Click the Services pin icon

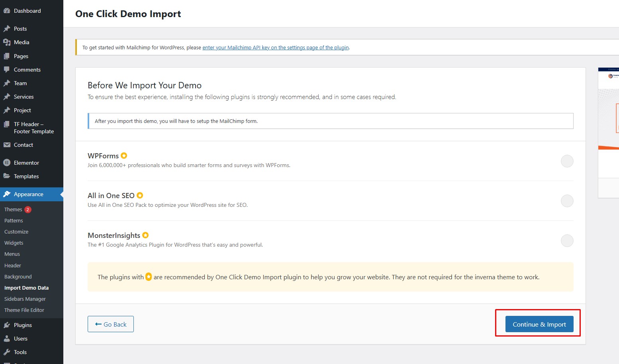click(x=7, y=97)
